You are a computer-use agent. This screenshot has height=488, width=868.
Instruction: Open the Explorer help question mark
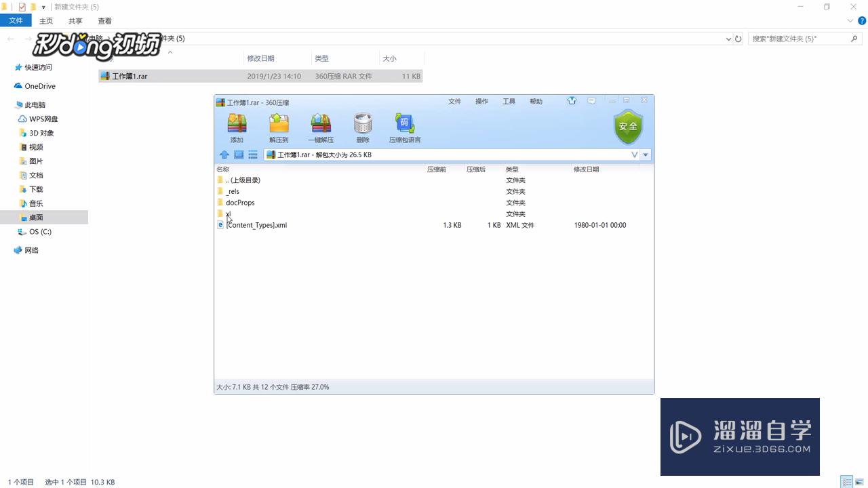pos(862,21)
